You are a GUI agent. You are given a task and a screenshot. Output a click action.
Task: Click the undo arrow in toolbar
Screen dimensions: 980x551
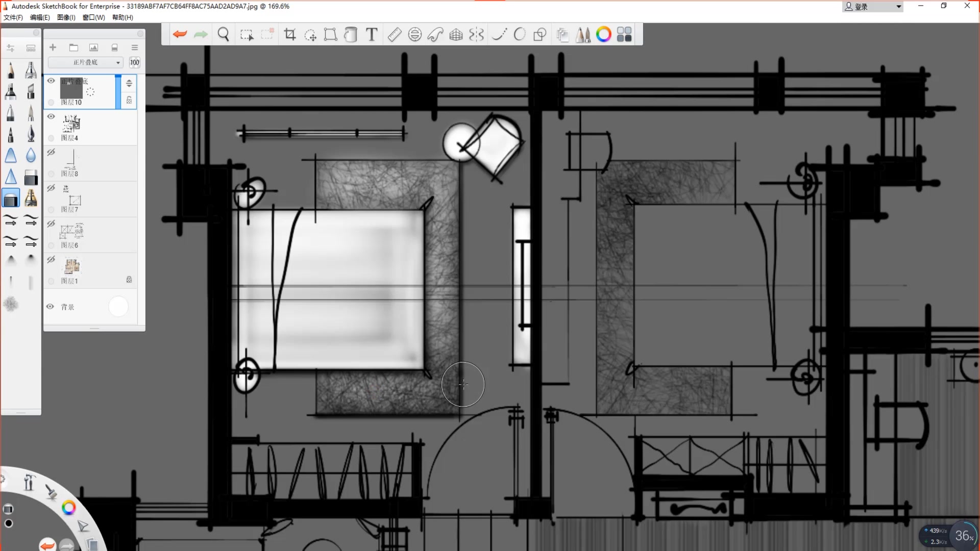click(x=180, y=34)
